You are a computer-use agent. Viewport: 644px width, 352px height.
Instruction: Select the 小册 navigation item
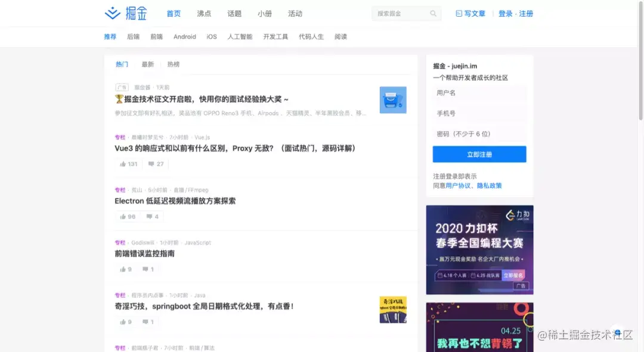point(264,13)
